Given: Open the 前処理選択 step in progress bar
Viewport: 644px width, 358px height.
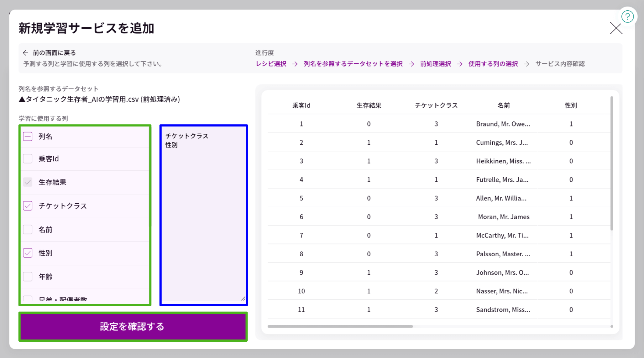Looking at the screenshot, I should click(x=435, y=64).
